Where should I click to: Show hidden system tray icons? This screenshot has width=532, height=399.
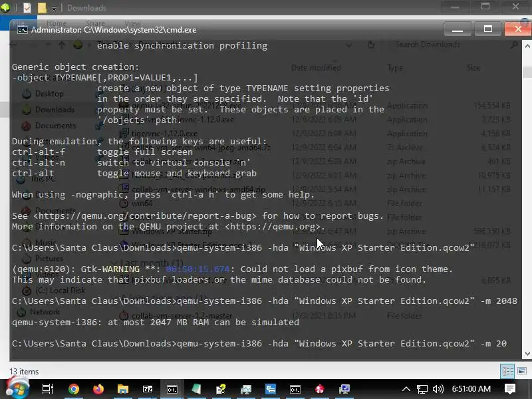406,389
